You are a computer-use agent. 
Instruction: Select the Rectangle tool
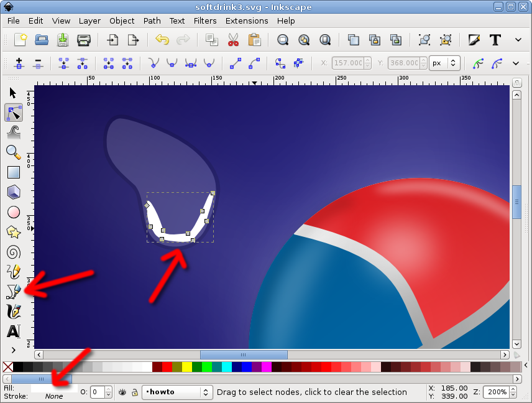(x=14, y=172)
